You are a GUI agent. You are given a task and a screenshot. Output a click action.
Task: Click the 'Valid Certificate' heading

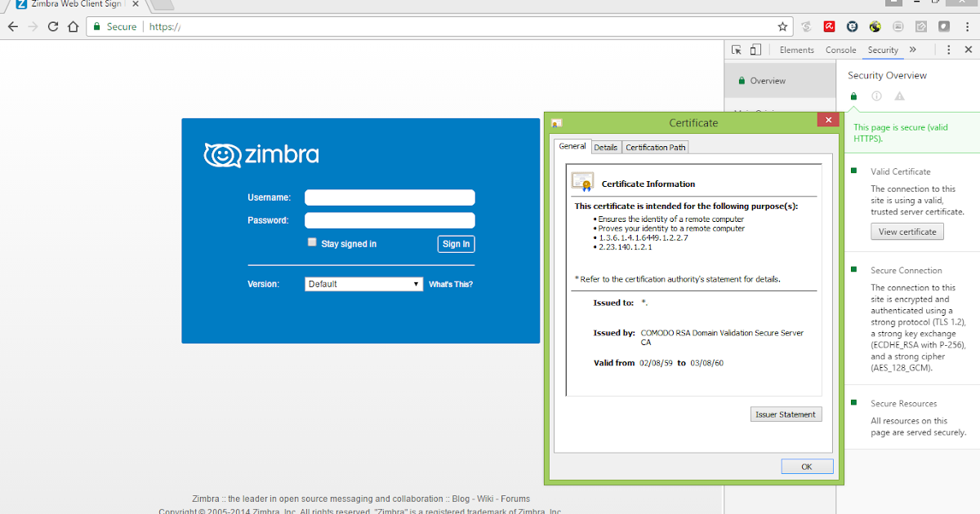coord(901,171)
